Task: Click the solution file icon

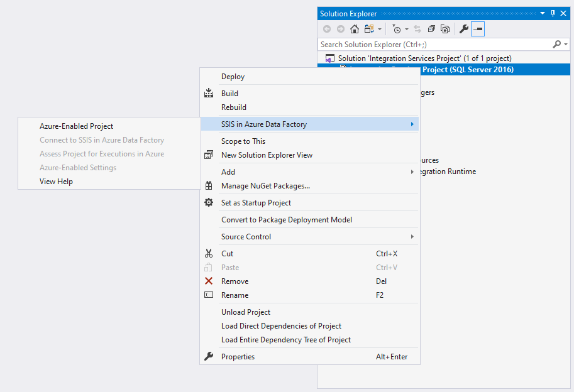Action: pos(330,58)
